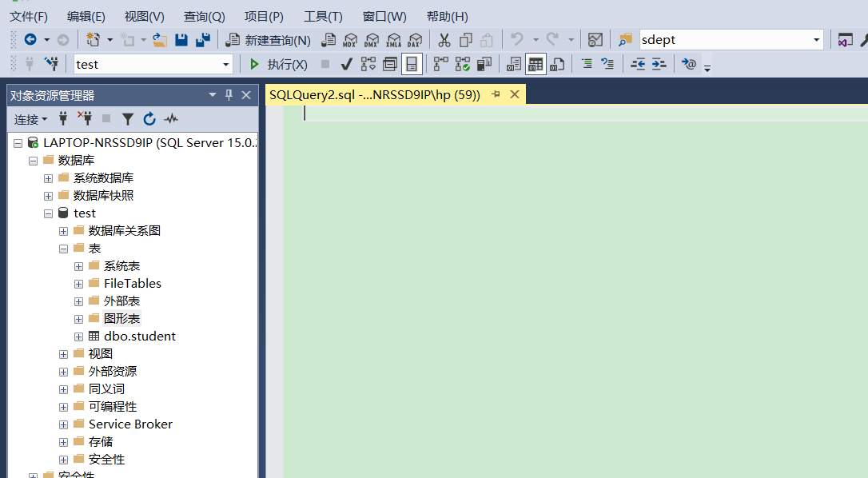
Task: Click the Increase Indent icon
Action: click(659, 64)
